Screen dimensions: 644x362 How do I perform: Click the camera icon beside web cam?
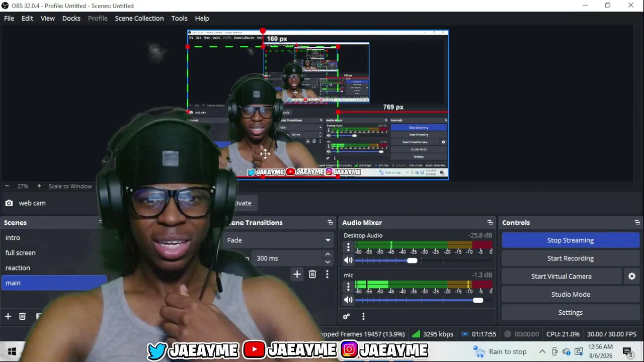(9, 203)
